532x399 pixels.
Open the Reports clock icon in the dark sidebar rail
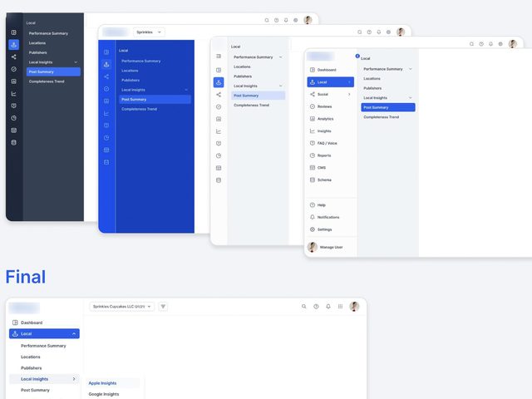13,118
